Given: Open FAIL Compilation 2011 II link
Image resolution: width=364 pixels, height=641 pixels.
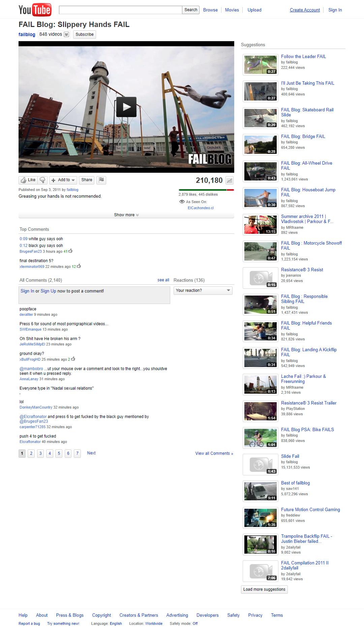Looking at the screenshot, I should point(305,565).
